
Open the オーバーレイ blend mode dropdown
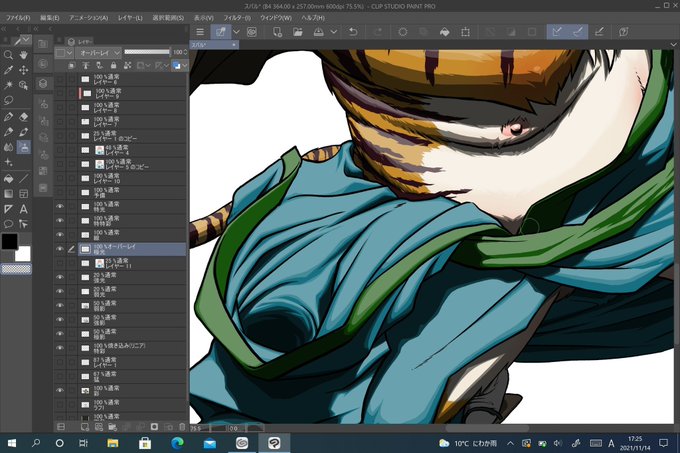pos(98,52)
